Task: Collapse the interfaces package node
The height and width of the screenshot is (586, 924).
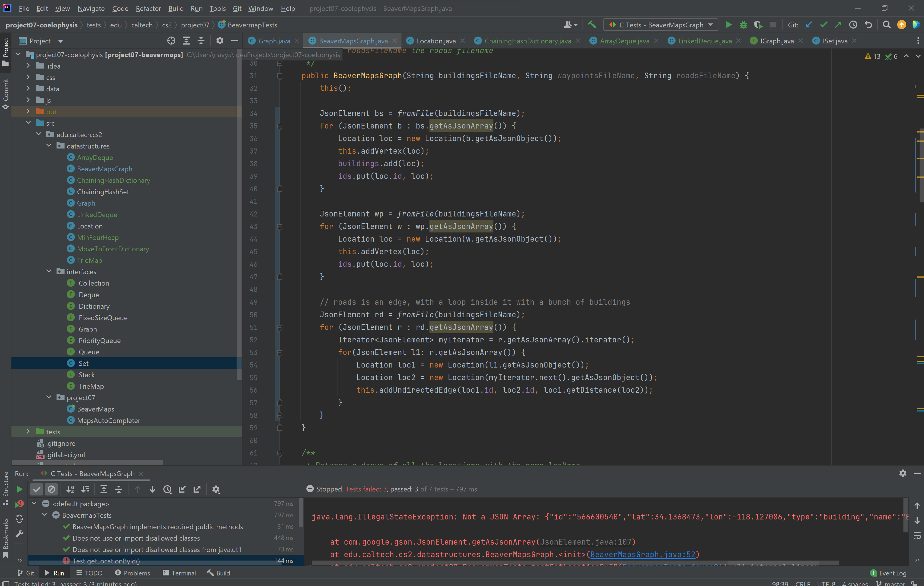Action: coord(49,271)
